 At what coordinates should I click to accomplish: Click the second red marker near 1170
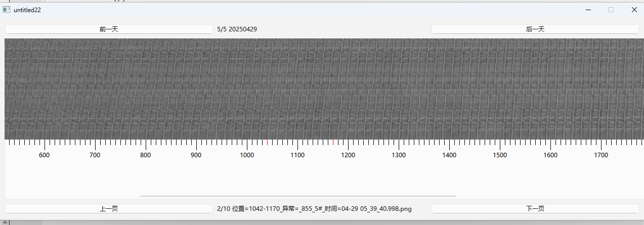coord(333,142)
